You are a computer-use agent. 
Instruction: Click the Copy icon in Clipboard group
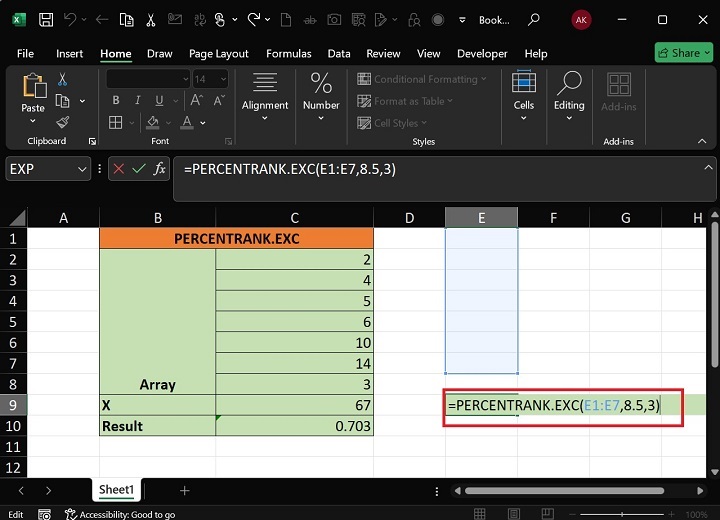(62, 101)
